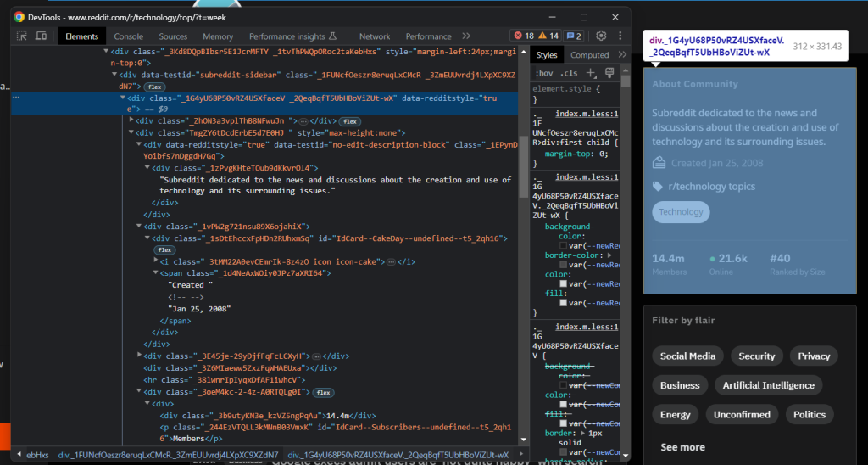Click the Security flair filter
The height and width of the screenshot is (465, 868).
[x=756, y=356]
